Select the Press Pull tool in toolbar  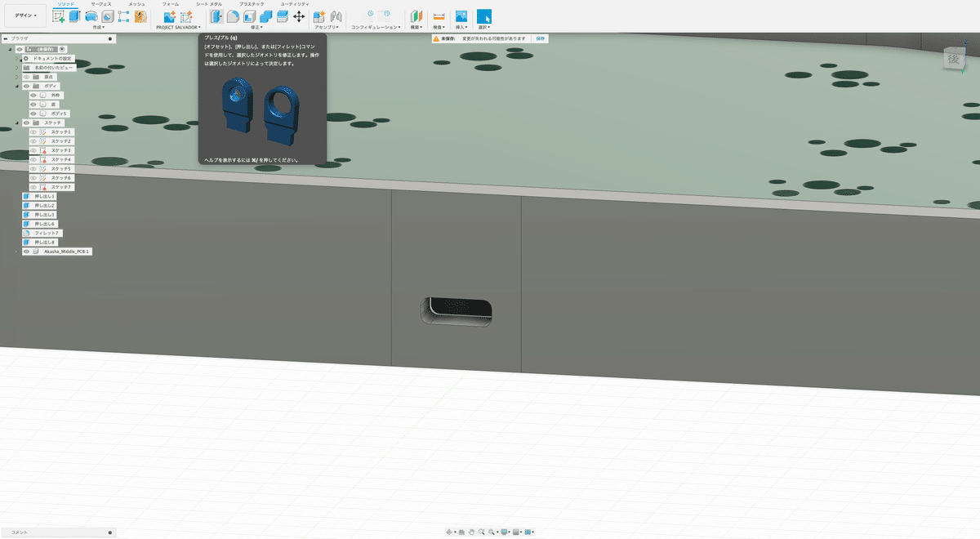(216, 16)
